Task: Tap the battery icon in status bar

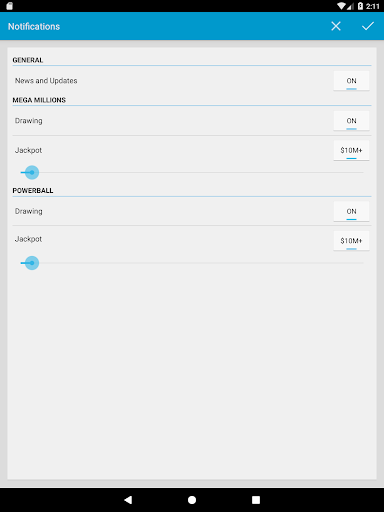Action: point(360,6)
